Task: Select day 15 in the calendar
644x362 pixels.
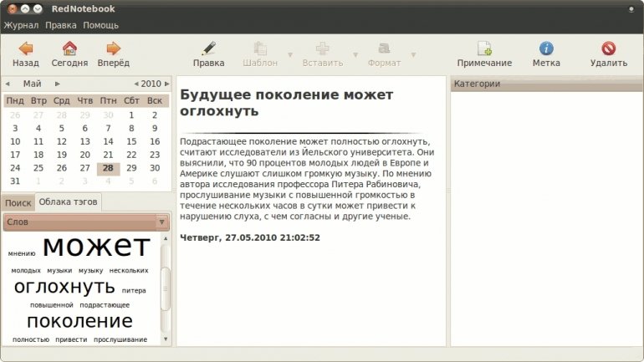Action: click(130, 142)
